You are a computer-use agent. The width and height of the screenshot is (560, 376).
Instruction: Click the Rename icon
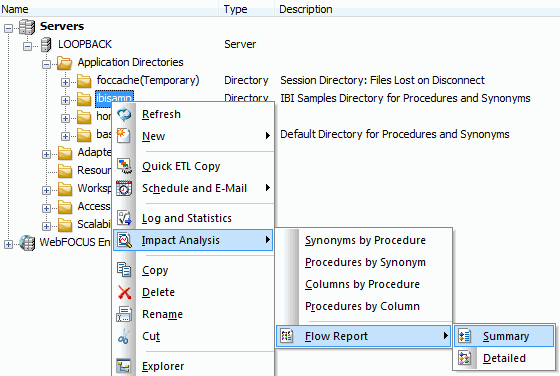[x=124, y=314]
